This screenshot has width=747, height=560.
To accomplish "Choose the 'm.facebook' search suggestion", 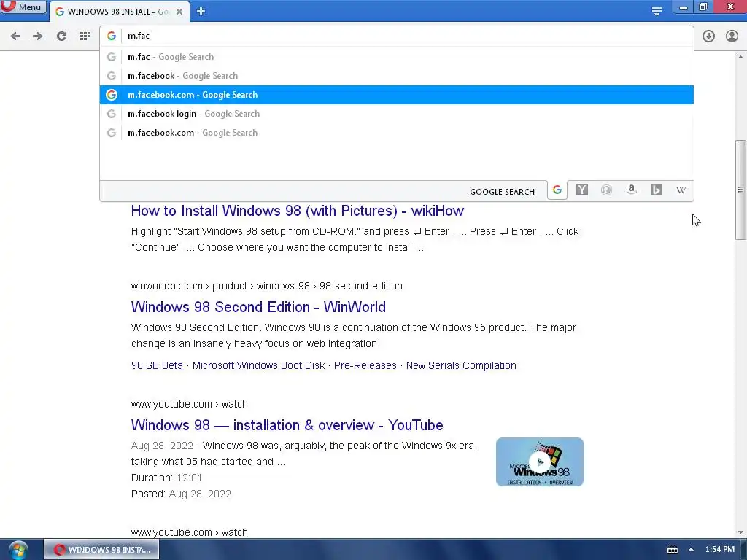I will [396, 76].
